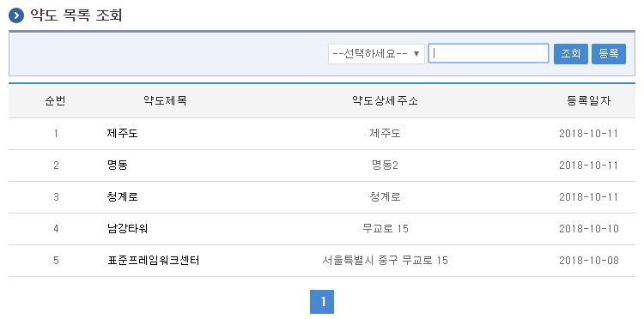
Task: Open the 제주도 map title link
Action: click(122, 134)
